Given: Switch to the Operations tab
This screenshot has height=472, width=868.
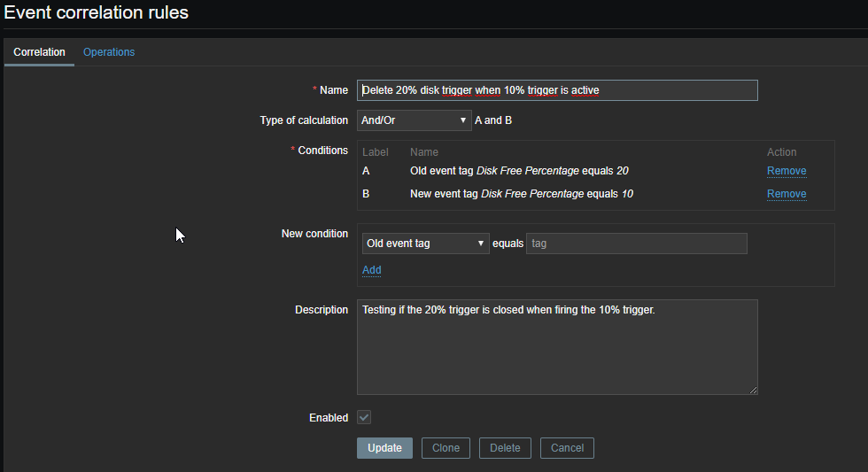Looking at the screenshot, I should tap(109, 52).
